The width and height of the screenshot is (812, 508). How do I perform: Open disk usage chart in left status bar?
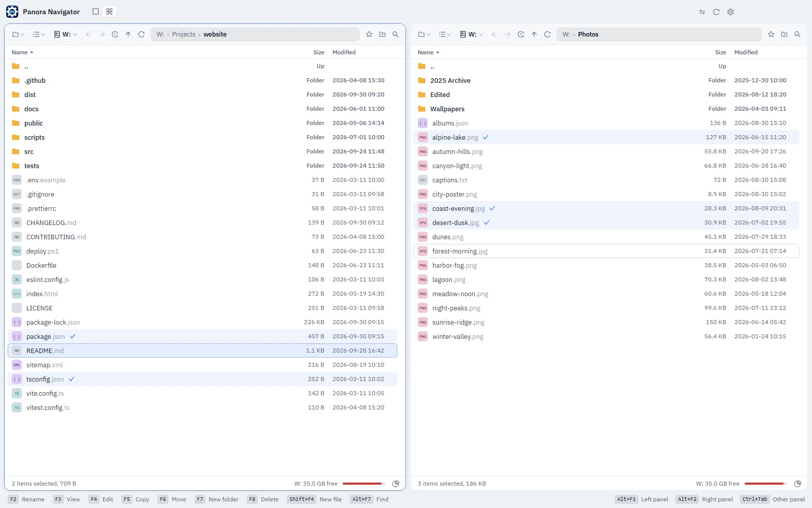tap(396, 484)
